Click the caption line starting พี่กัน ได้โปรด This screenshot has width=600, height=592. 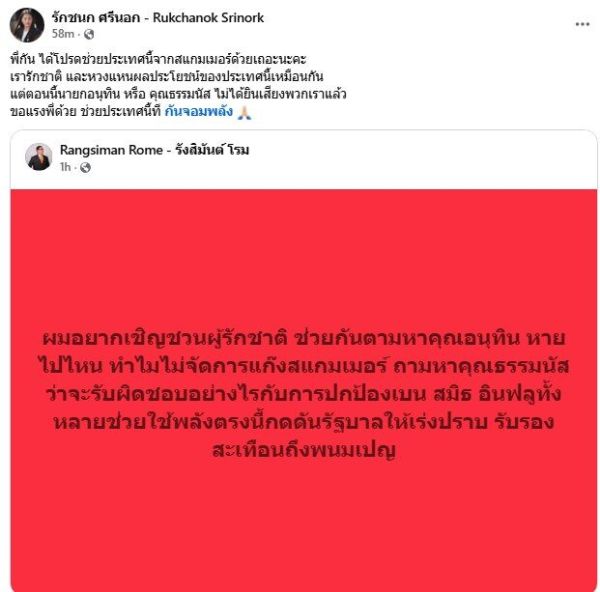coord(158,59)
